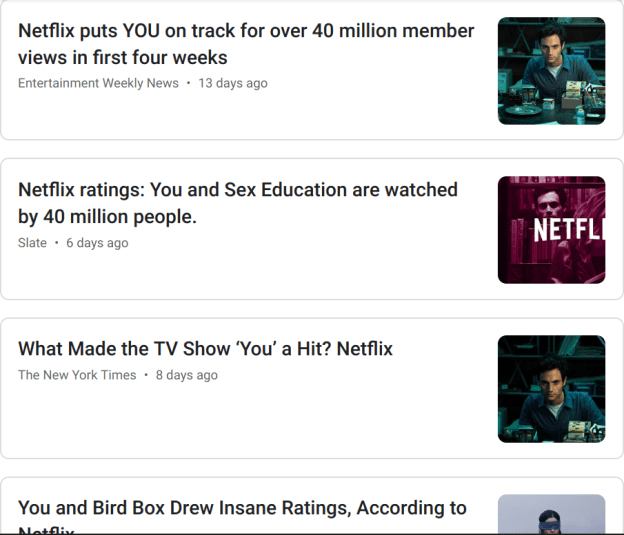
Task: Open thumbnail of the New York Times article
Action: pos(551,389)
